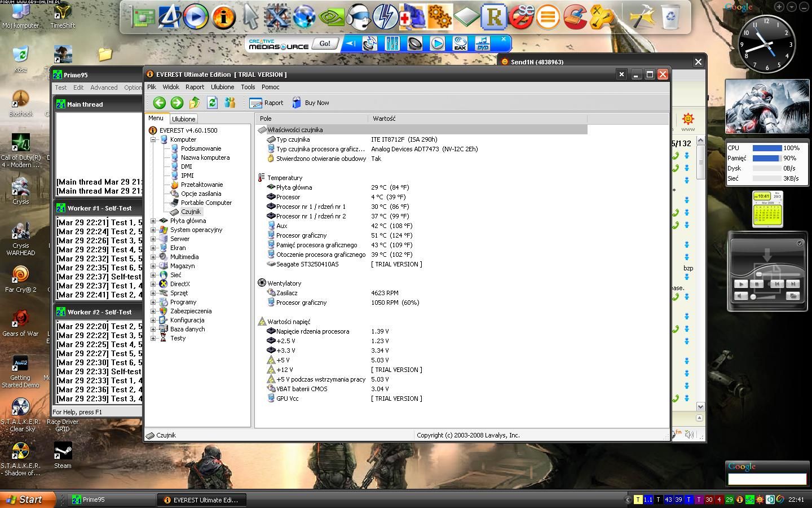Select the TimeShift desktop icon

(x=63, y=15)
